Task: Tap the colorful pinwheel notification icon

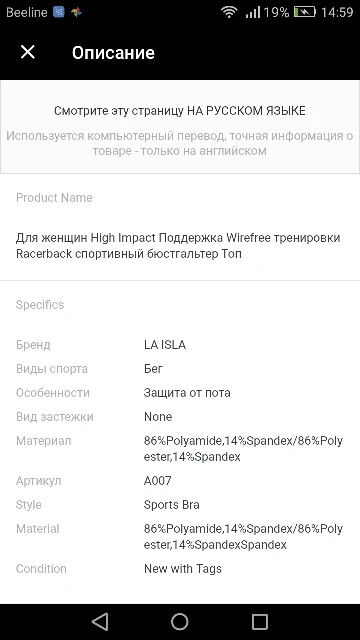Action: tap(77, 12)
